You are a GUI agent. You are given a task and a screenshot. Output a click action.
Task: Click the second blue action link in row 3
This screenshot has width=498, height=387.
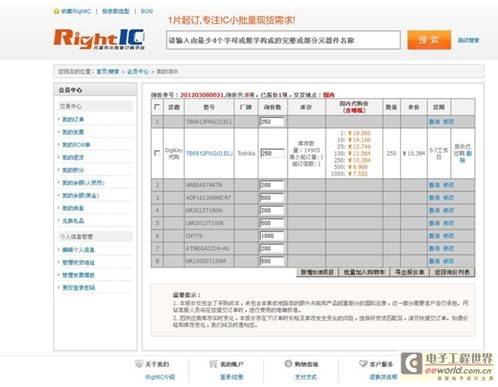coord(448,198)
